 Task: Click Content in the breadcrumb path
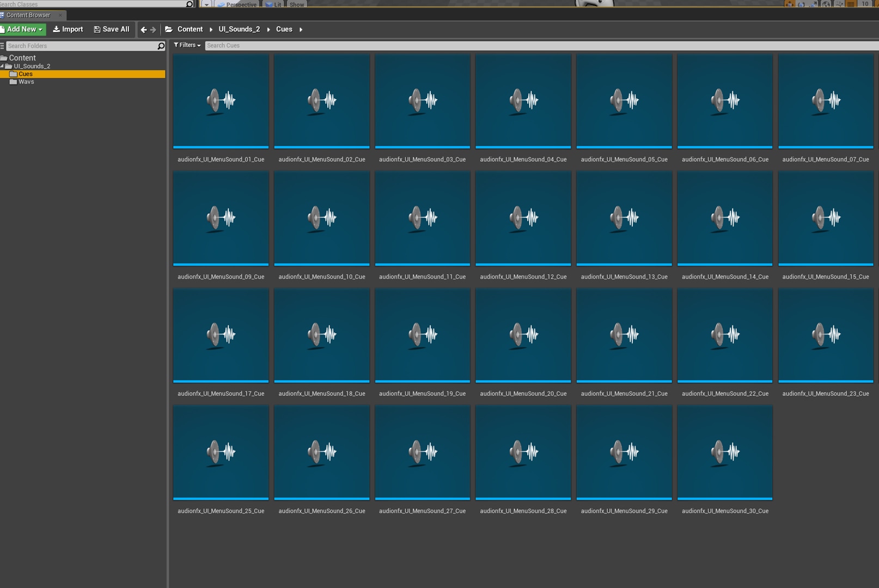coord(190,29)
